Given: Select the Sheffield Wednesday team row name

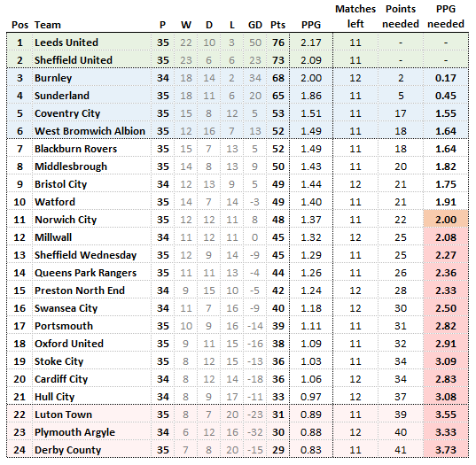Looking at the screenshot, I should (85, 255).
